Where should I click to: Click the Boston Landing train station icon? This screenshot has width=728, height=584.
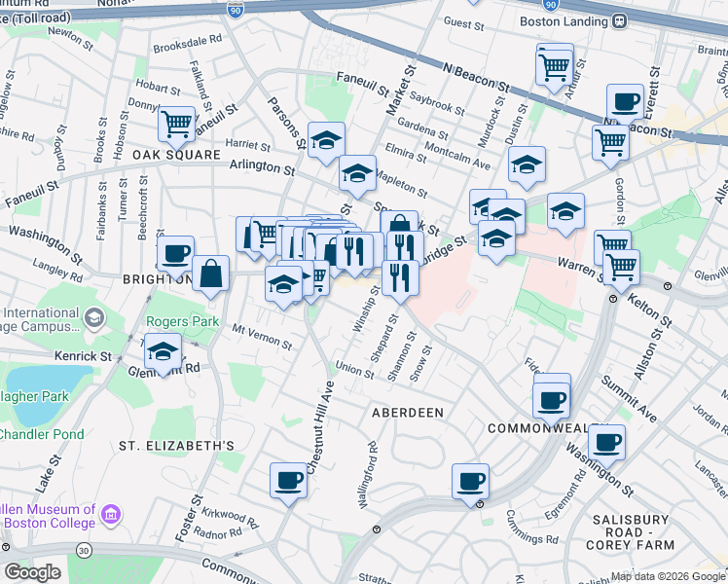pyautogui.click(x=620, y=20)
